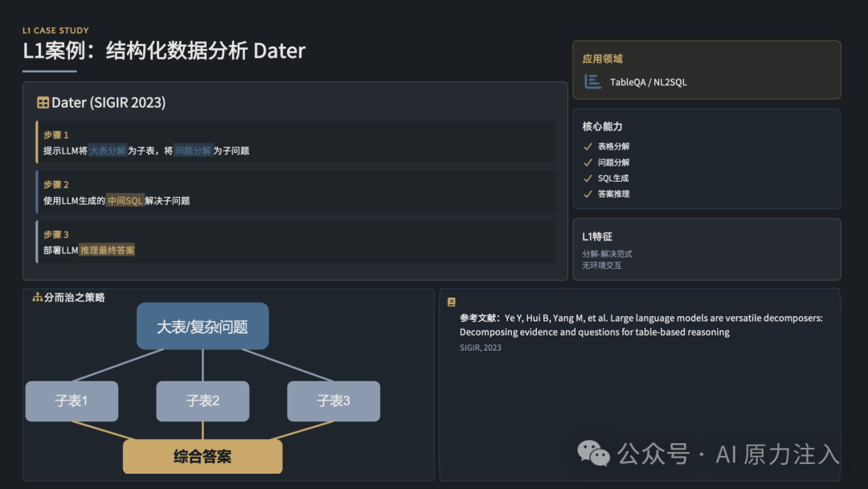Click the hierarchy icon beside 分而治之策略
The width and height of the screenshot is (868, 489).
pyautogui.click(x=37, y=298)
